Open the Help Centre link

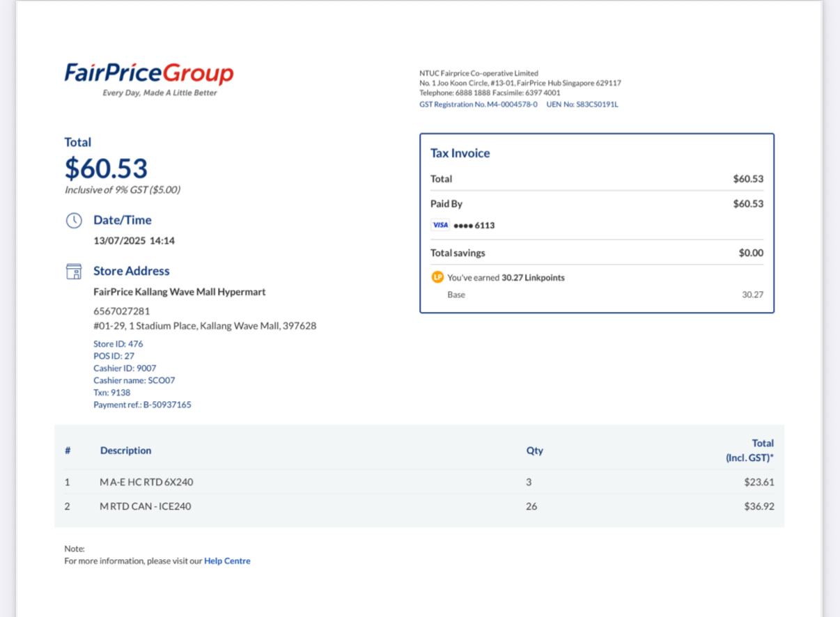coord(227,561)
